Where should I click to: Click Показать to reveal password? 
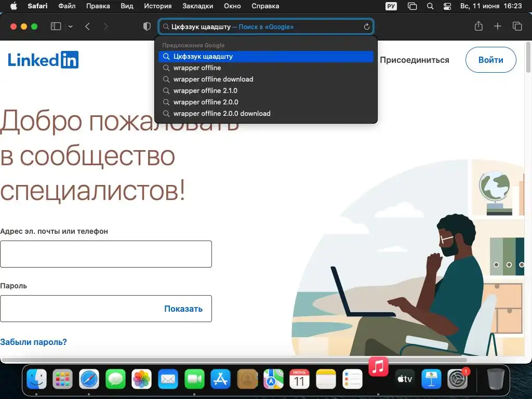(183, 309)
